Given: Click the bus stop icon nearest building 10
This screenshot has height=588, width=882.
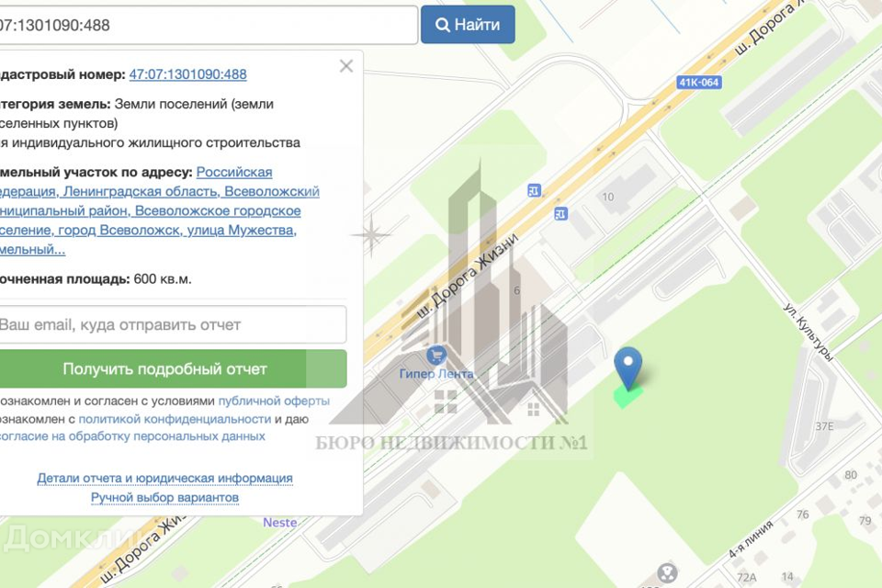Looking at the screenshot, I should coord(560,213).
